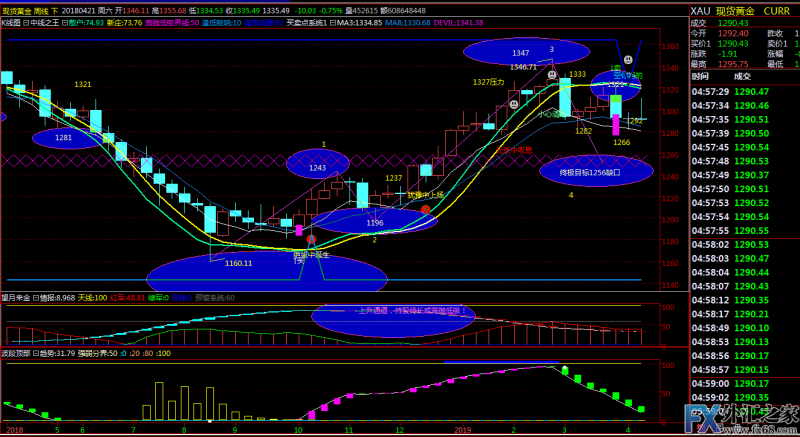This screenshot has width=800, height=437.
Task: Click the smiley face icon near the 1346.71 peak
Action: (x=550, y=74)
